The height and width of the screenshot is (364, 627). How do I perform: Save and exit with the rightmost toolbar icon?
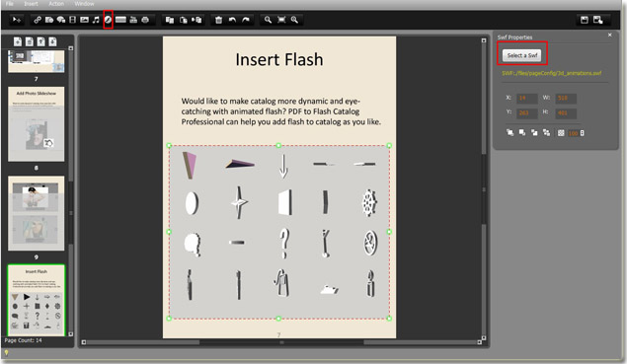click(597, 20)
